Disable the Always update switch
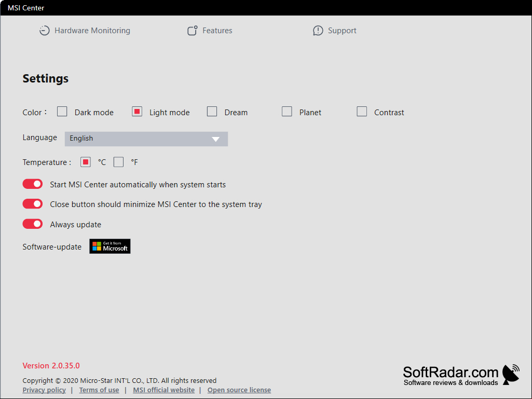The height and width of the screenshot is (399, 532). [33, 224]
